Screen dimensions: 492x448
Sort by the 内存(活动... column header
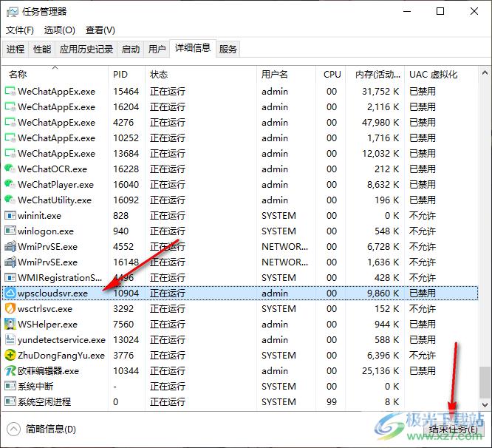click(375, 75)
